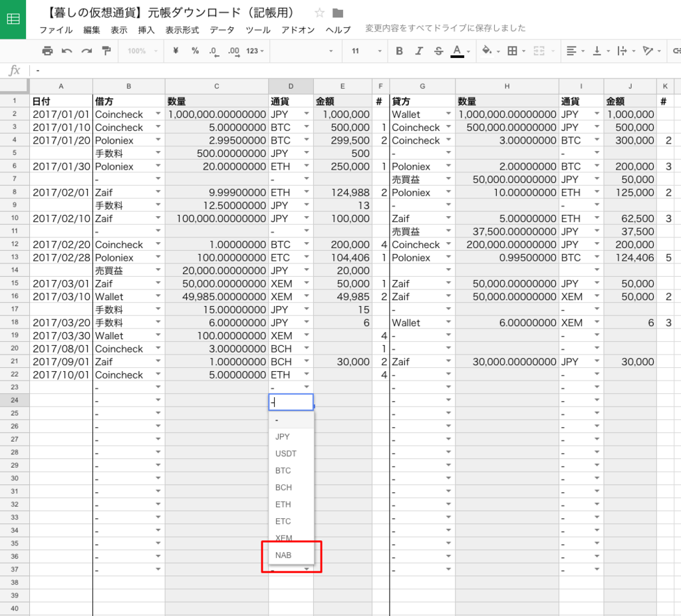Screen dimensions: 681x616
Task: Open the dropdown on the Coincheck cell
Action: tap(157, 114)
